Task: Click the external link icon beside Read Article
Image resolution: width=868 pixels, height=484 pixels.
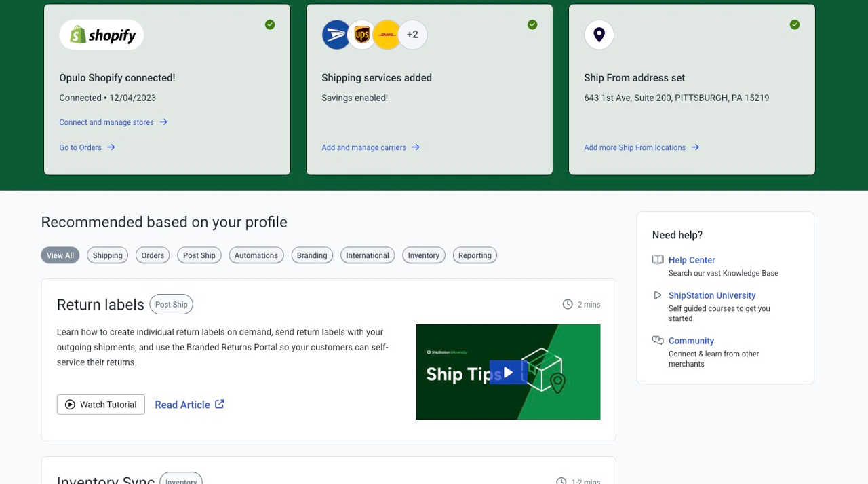Action: tap(220, 404)
